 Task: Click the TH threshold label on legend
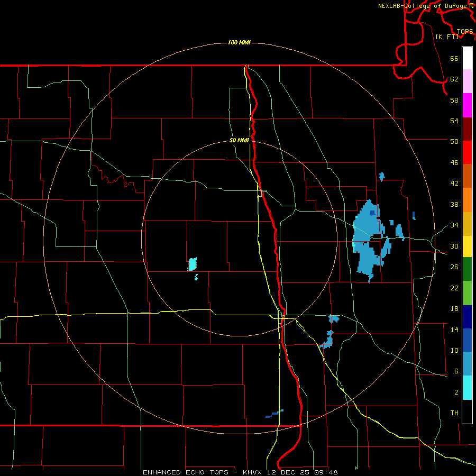[x=454, y=413]
